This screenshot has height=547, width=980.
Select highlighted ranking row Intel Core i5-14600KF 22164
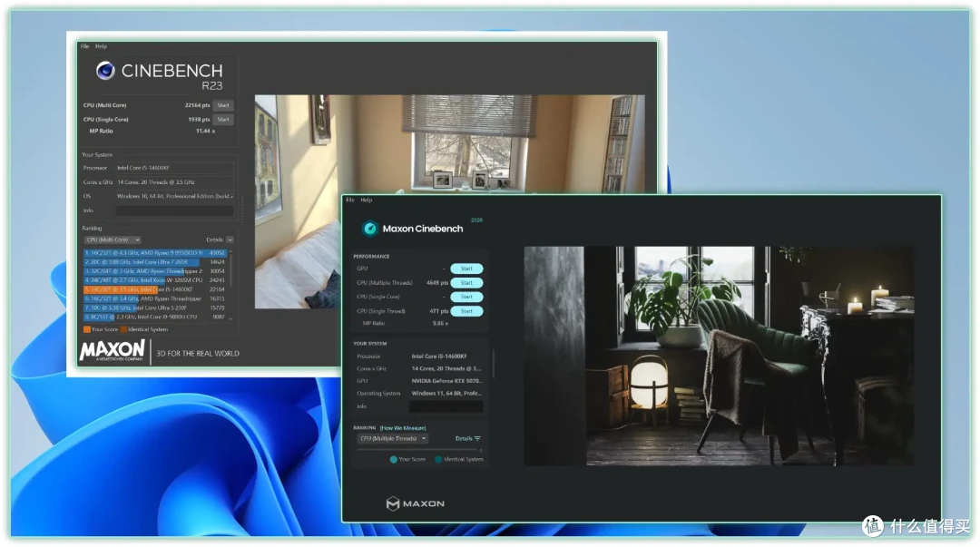[x=154, y=289]
